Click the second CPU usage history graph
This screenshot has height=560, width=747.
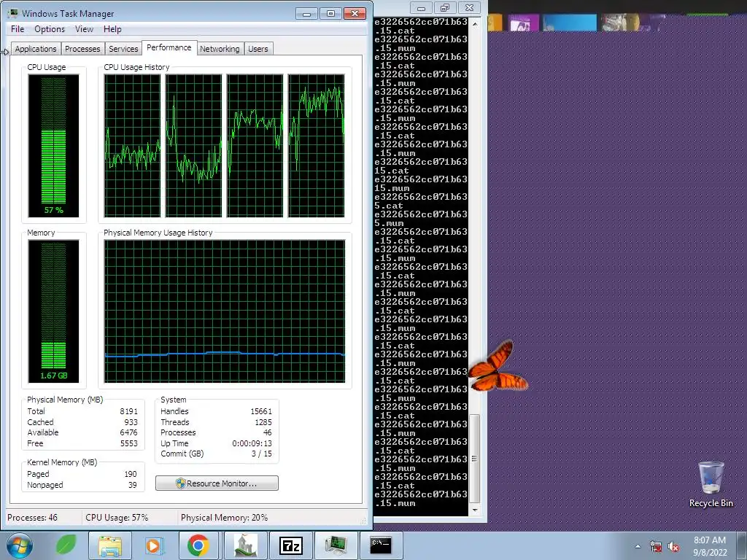[x=194, y=146]
